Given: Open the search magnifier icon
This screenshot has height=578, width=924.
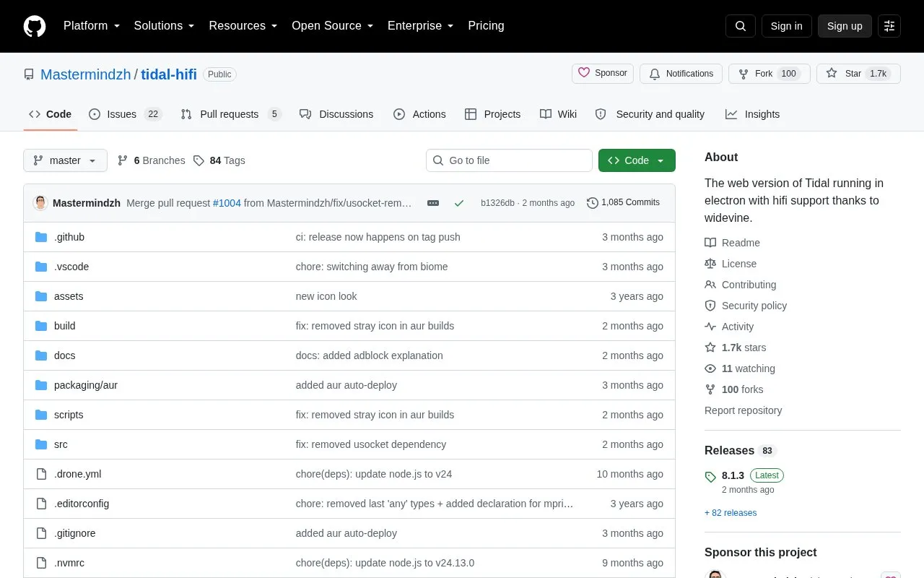Looking at the screenshot, I should click(x=741, y=26).
